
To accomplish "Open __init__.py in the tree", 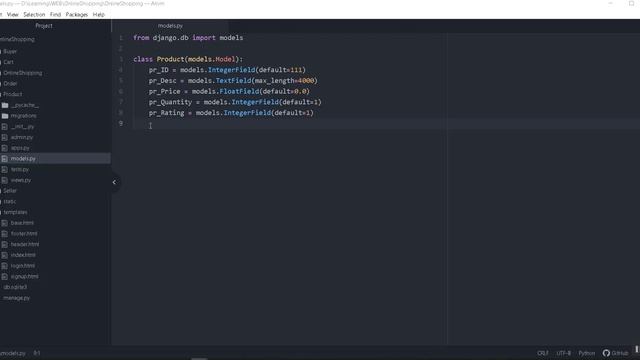I will [x=22, y=127].
